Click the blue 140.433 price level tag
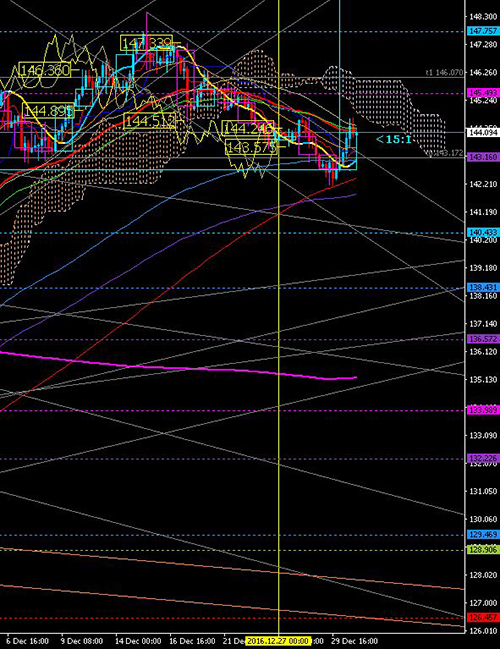The width and height of the screenshot is (500, 649). [483, 233]
